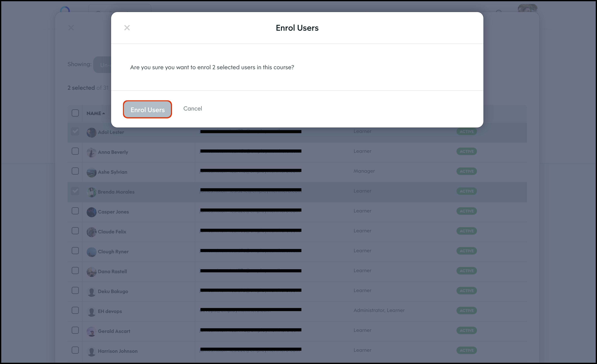Close the background panel with X icon
Screen dimensions: 597x364
(71, 28)
